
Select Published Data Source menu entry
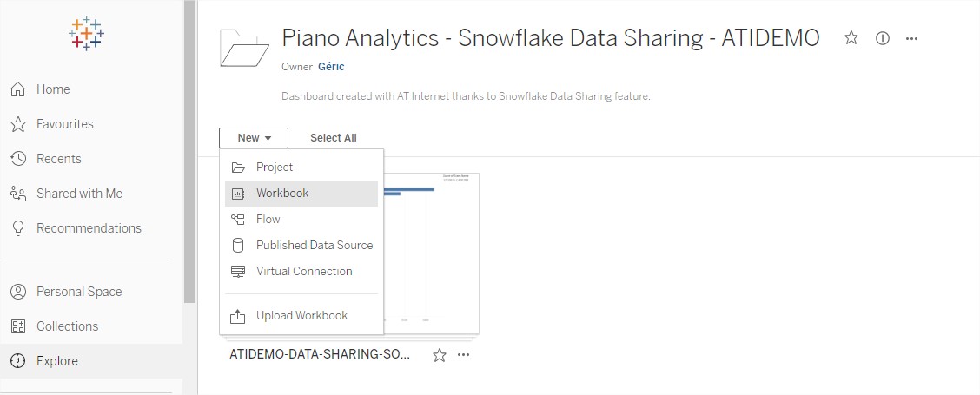[315, 246]
